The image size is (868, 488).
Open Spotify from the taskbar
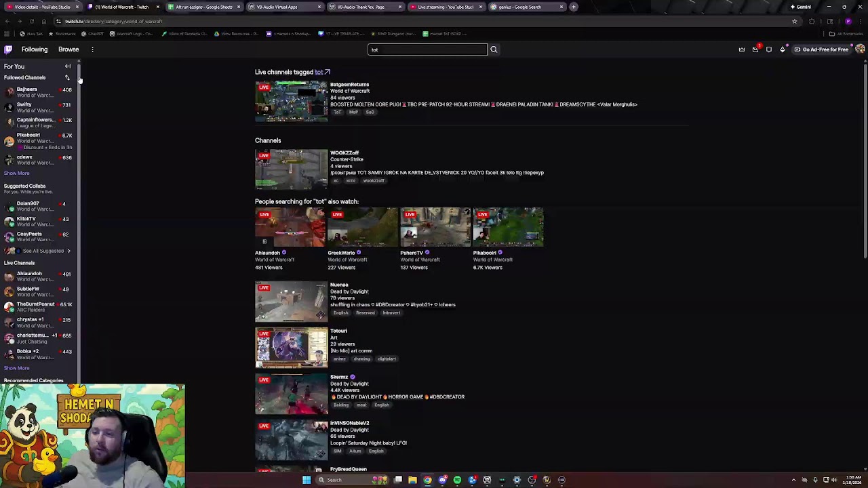tap(457, 480)
